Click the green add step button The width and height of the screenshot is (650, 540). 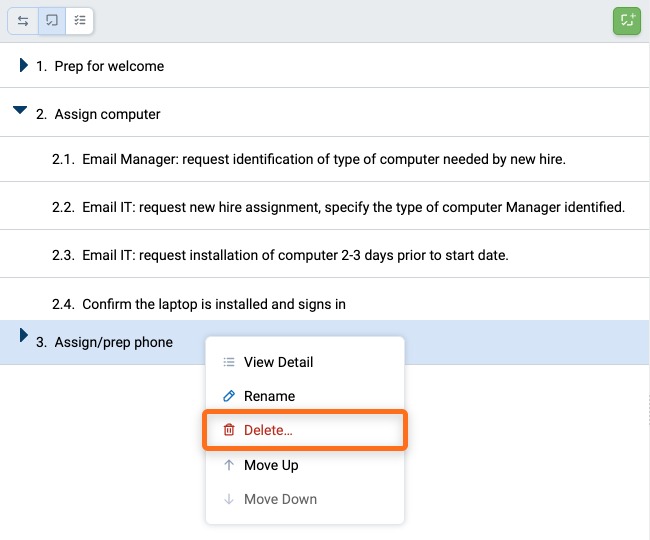coord(627,21)
